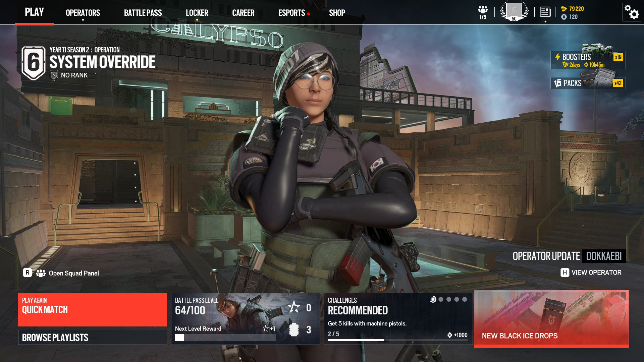Open the Shop tab
644x362 pixels.
(x=337, y=13)
